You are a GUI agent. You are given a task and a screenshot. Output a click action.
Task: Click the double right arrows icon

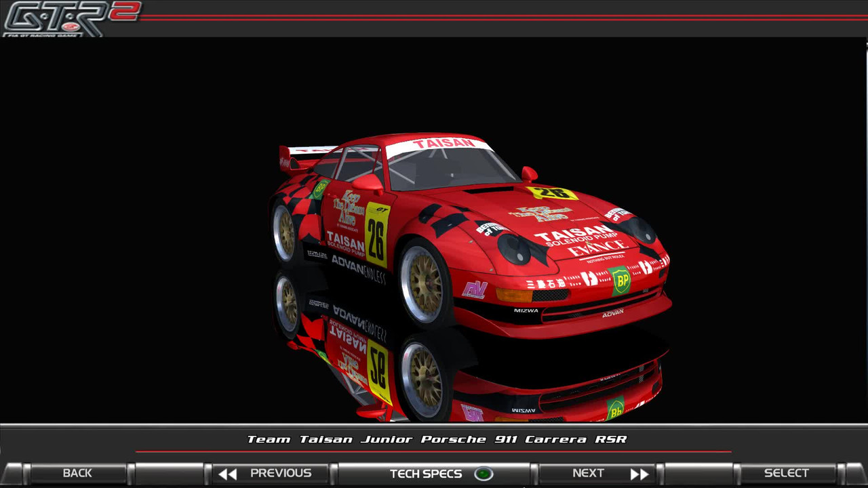pyautogui.click(x=639, y=474)
